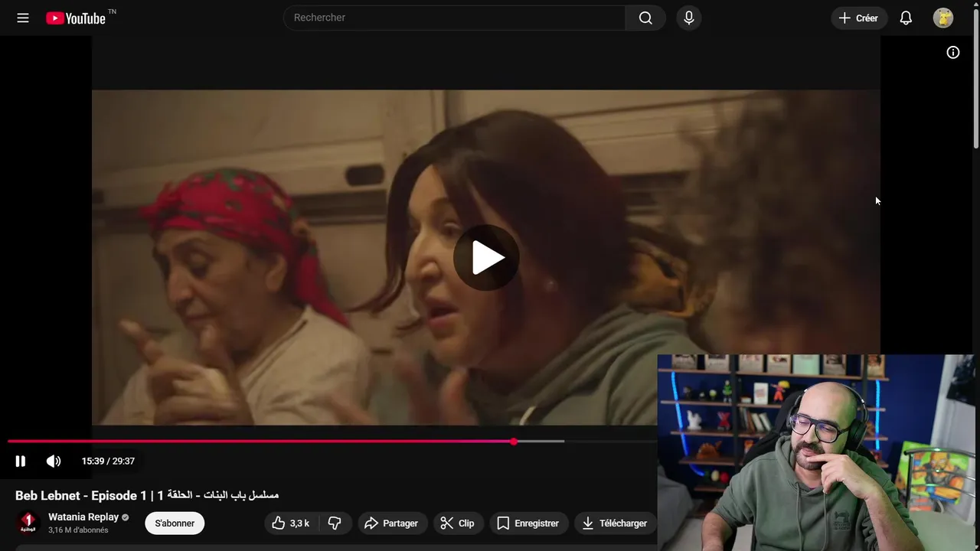Like the video (3,3 k)

[291, 523]
